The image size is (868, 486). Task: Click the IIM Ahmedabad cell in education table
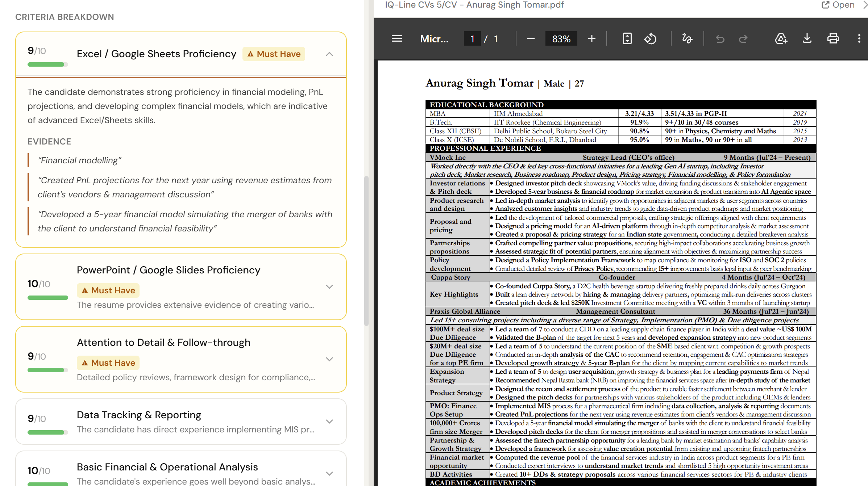[x=518, y=114]
